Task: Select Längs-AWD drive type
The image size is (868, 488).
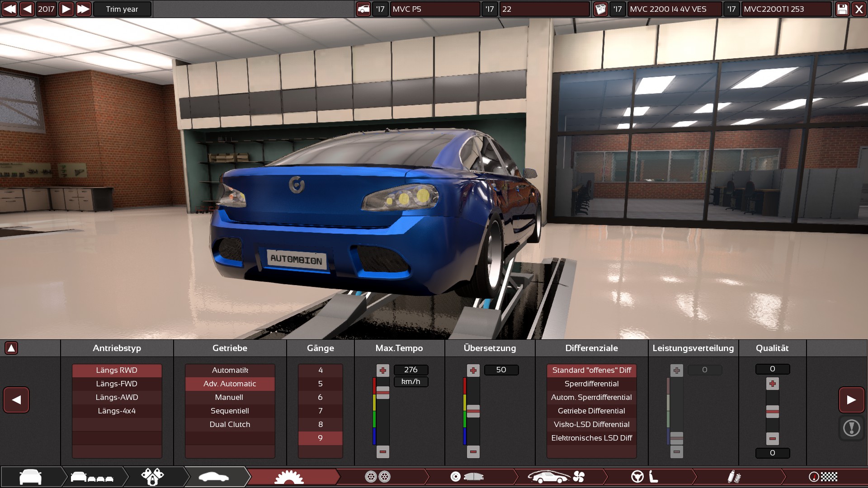Action: pyautogui.click(x=117, y=398)
